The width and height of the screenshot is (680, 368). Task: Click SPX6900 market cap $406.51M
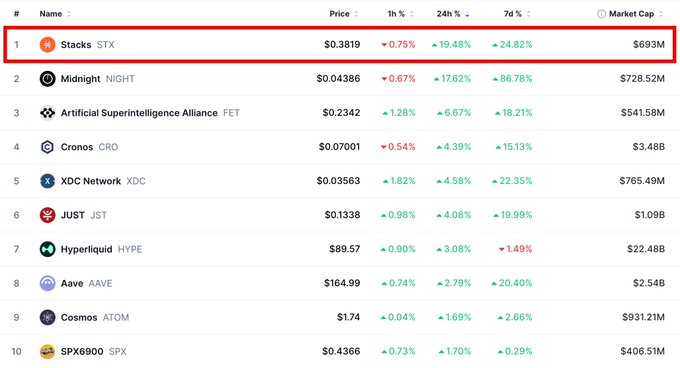tap(643, 351)
